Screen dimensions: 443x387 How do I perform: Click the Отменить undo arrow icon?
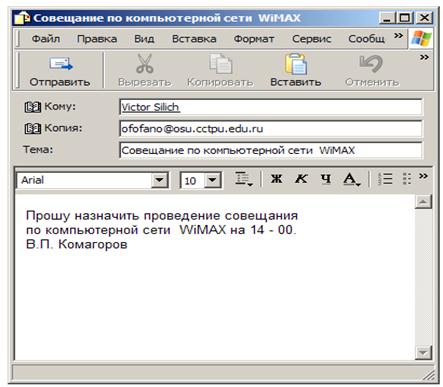pyautogui.click(x=371, y=63)
